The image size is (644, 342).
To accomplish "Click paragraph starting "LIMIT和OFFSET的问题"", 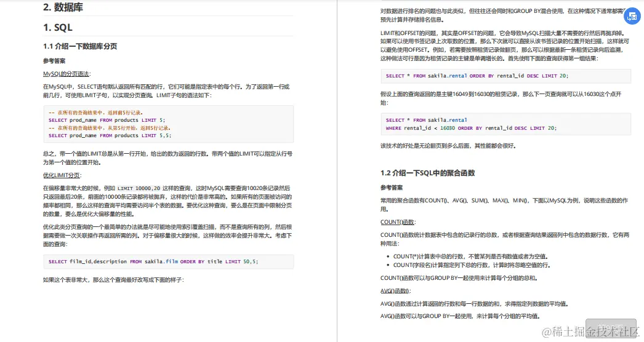I will point(505,46).
